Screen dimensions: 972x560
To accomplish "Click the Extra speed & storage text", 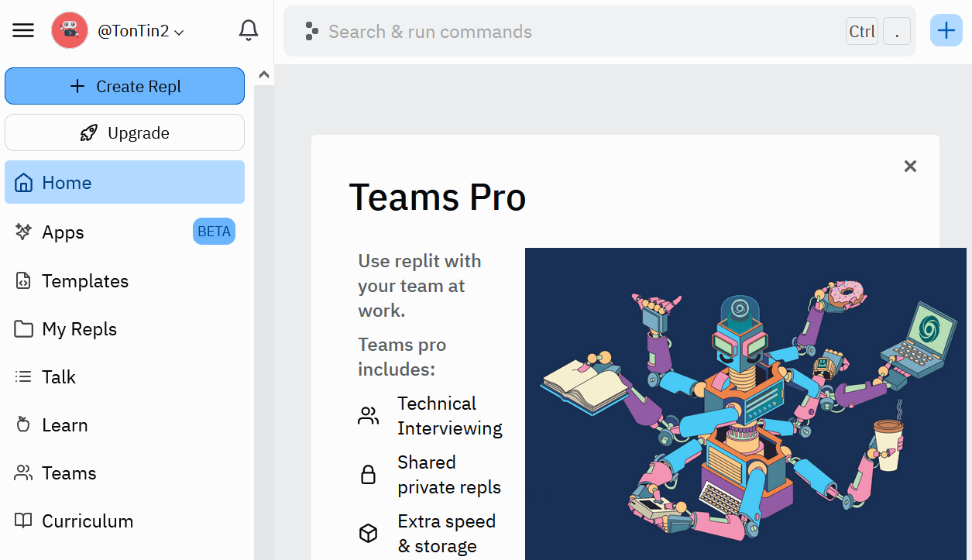I will [x=447, y=534].
